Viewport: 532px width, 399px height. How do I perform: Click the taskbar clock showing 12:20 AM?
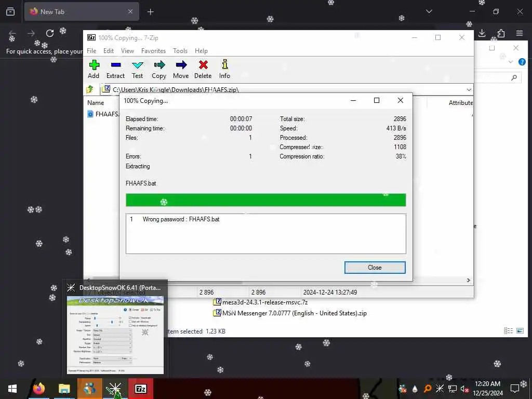coord(487,389)
